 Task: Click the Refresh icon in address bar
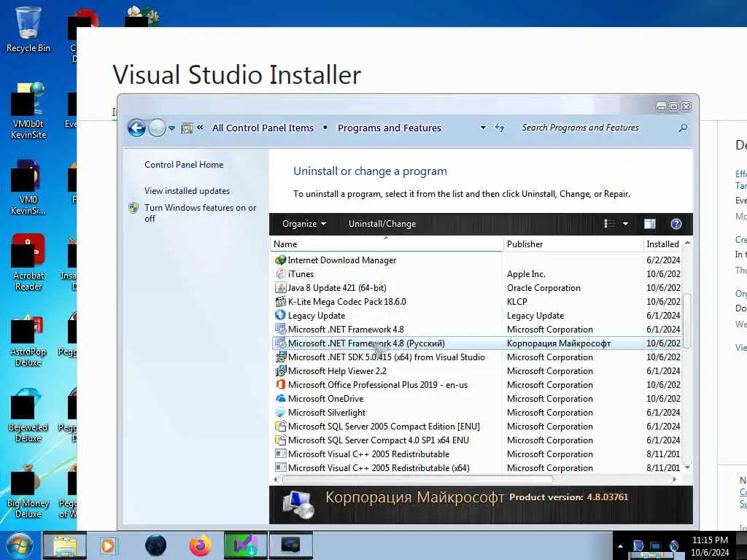pyautogui.click(x=499, y=128)
